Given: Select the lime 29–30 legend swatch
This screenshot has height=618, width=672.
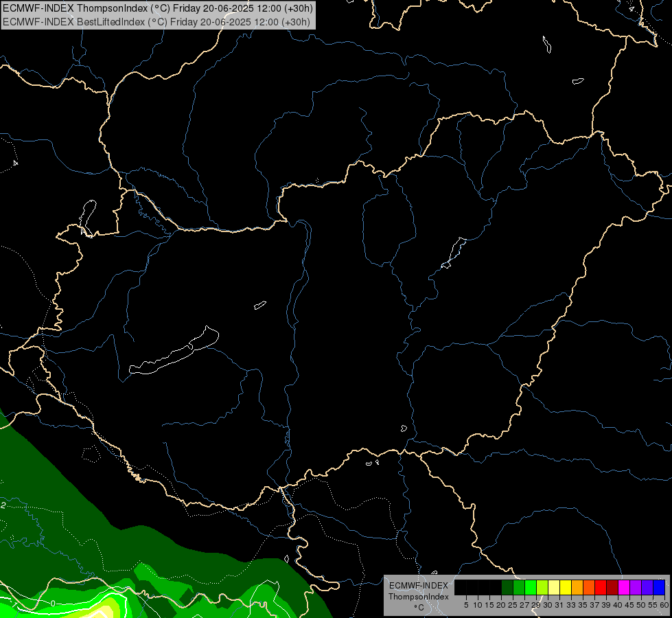Looking at the screenshot, I should [x=542, y=587].
